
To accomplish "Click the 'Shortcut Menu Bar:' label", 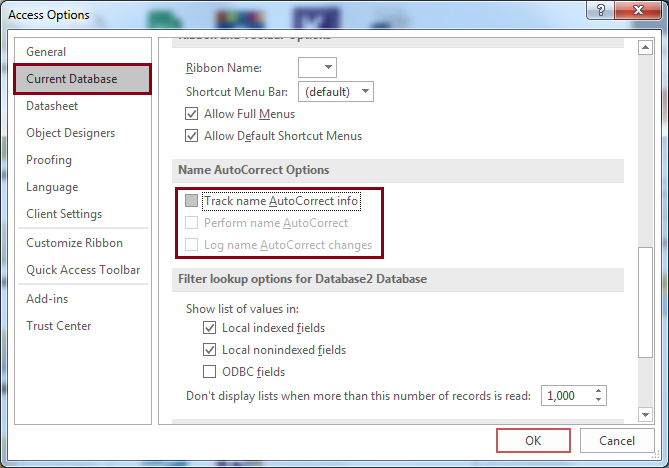I will pyautogui.click(x=237, y=92).
